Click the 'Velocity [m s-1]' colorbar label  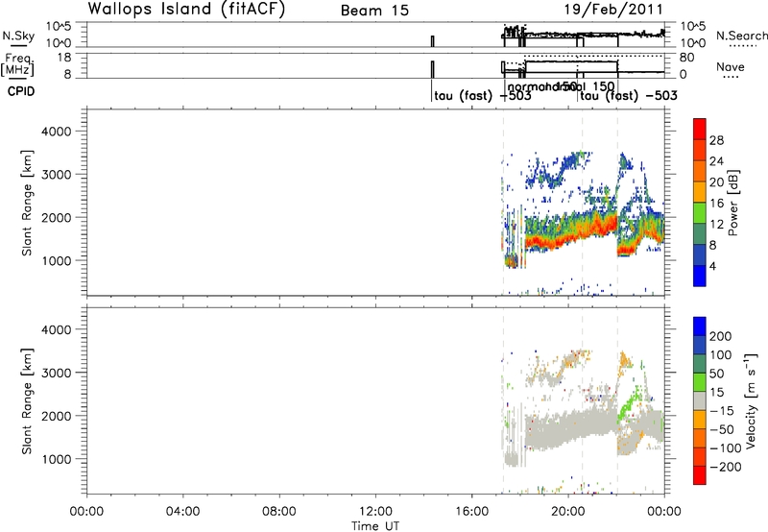point(751,400)
